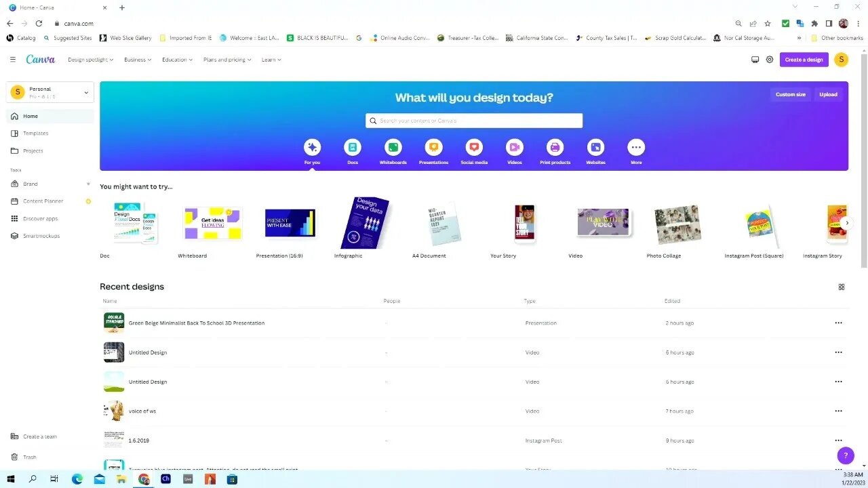Image resolution: width=868 pixels, height=488 pixels.
Task: Click the Edited column header
Action: [672, 301]
